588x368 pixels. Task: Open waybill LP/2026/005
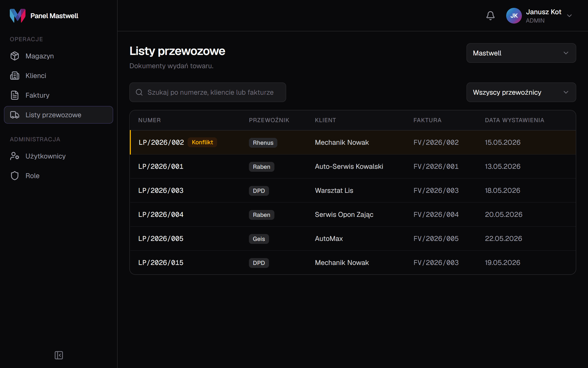point(161,239)
